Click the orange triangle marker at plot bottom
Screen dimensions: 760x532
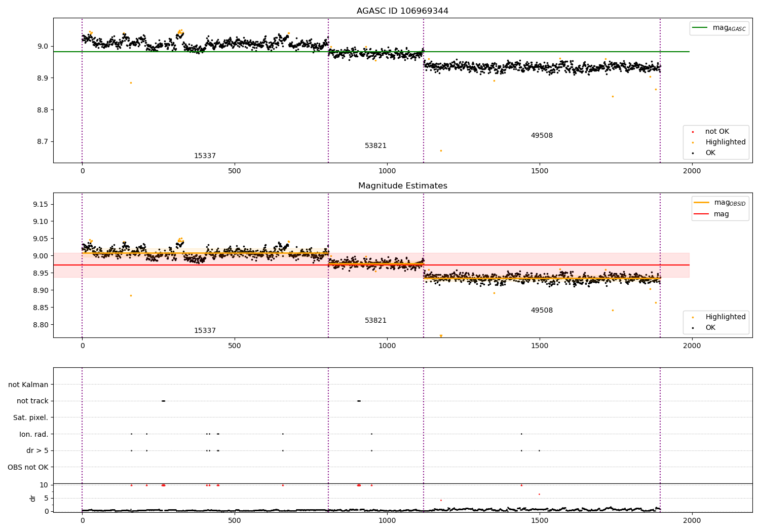[x=441, y=336]
